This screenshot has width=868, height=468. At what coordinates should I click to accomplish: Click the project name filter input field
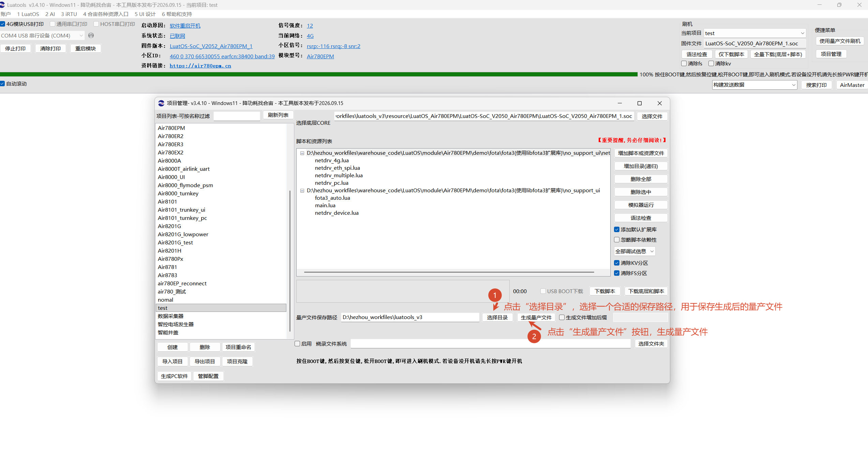click(x=237, y=116)
